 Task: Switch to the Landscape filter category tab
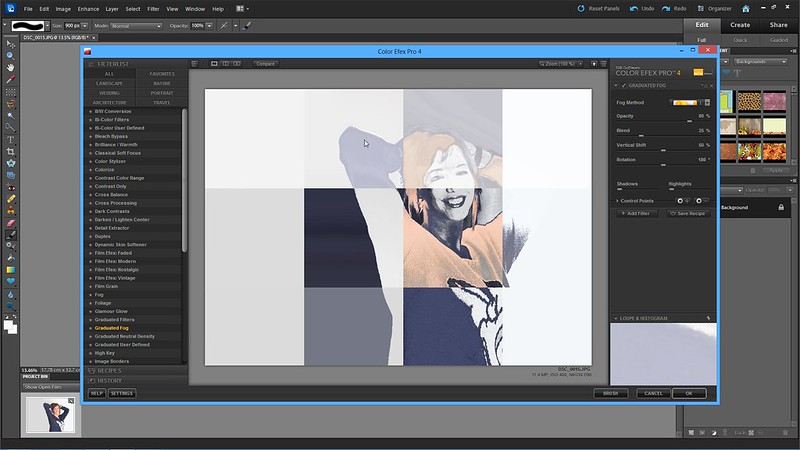(110, 83)
